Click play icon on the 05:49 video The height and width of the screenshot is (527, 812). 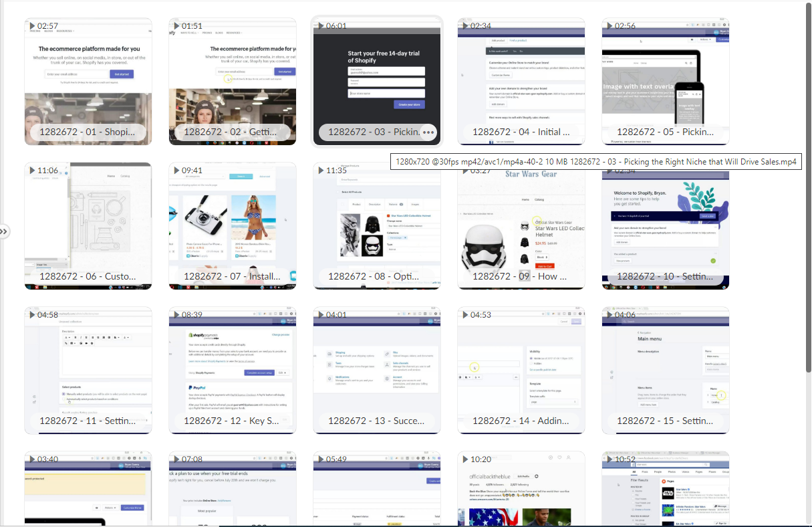click(x=321, y=459)
